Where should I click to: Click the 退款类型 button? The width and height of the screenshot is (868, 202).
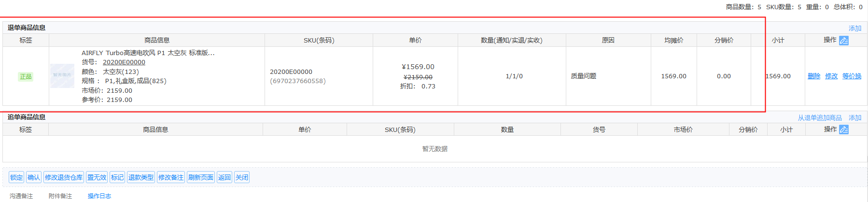(141, 177)
